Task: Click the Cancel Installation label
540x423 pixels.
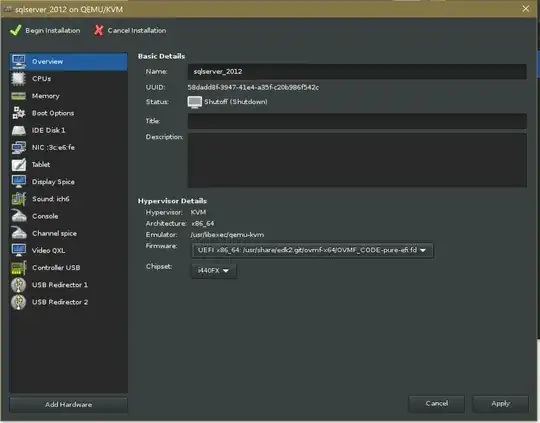Action: [137, 31]
